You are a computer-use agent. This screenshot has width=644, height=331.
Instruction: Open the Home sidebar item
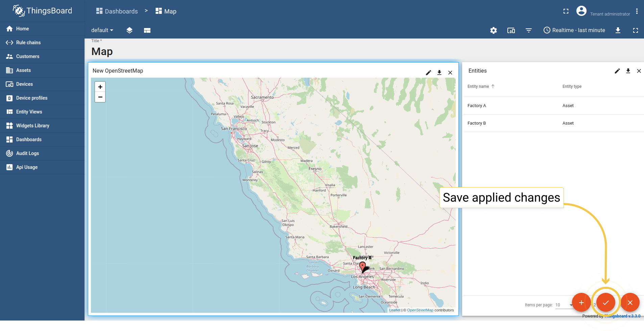point(42,29)
